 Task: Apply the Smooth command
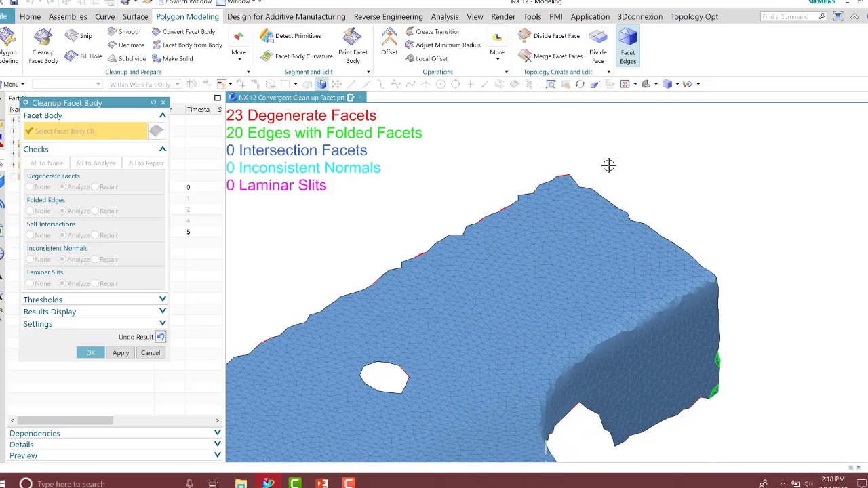click(123, 32)
